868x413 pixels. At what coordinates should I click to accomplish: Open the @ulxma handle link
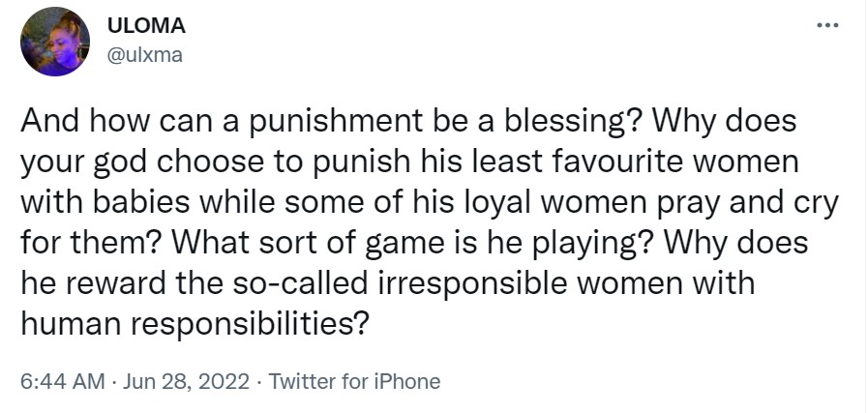[144, 55]
